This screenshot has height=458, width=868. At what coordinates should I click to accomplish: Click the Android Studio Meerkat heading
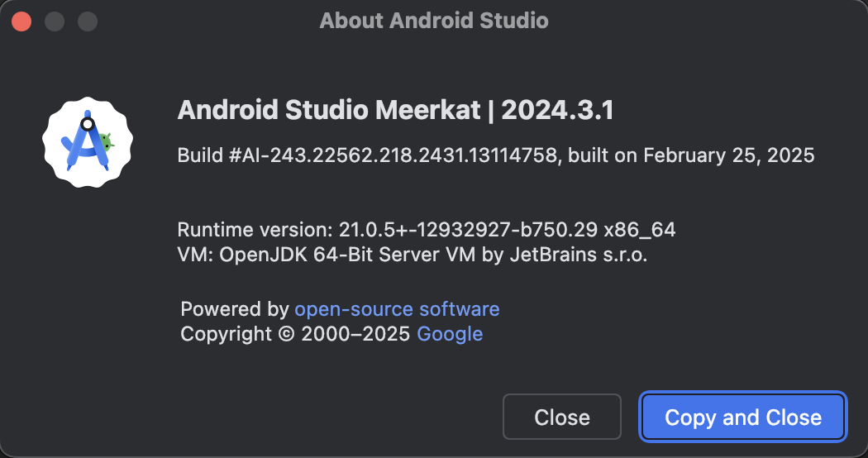[x=329, y=110]
